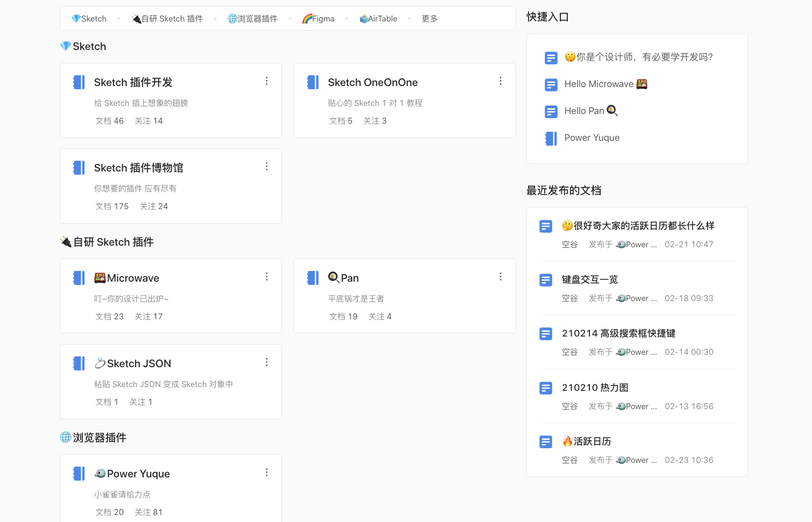Click 文档 23 on Microwave card
This screenshot has width=812, height=522.
110,317
